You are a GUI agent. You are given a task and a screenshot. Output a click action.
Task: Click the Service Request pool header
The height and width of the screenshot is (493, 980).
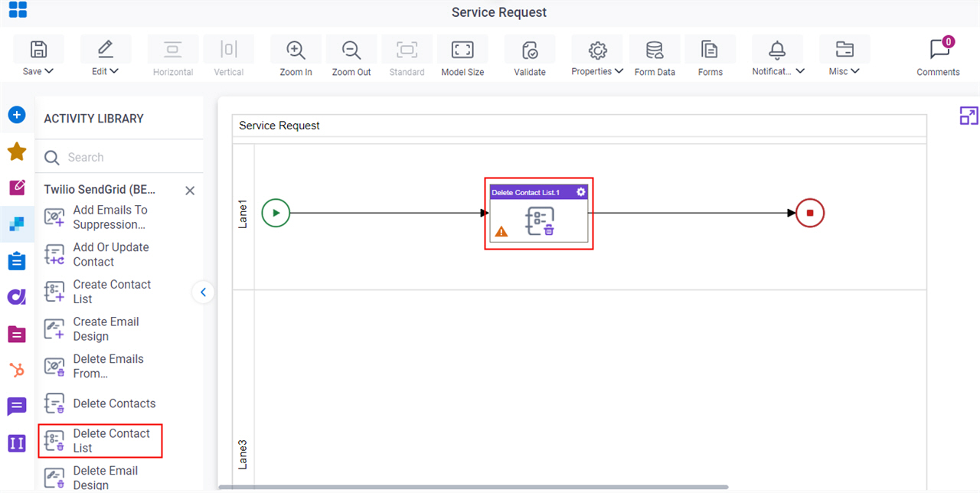[279, 126]
